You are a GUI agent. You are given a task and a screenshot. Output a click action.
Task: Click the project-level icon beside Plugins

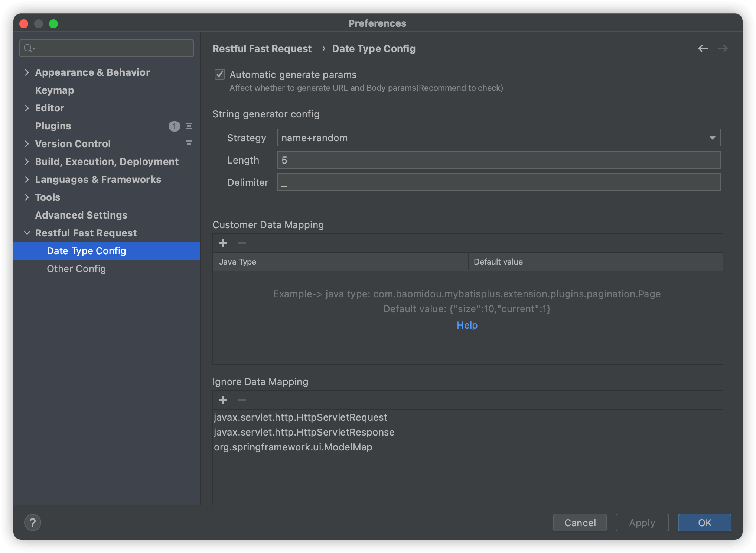click(189, 126)
